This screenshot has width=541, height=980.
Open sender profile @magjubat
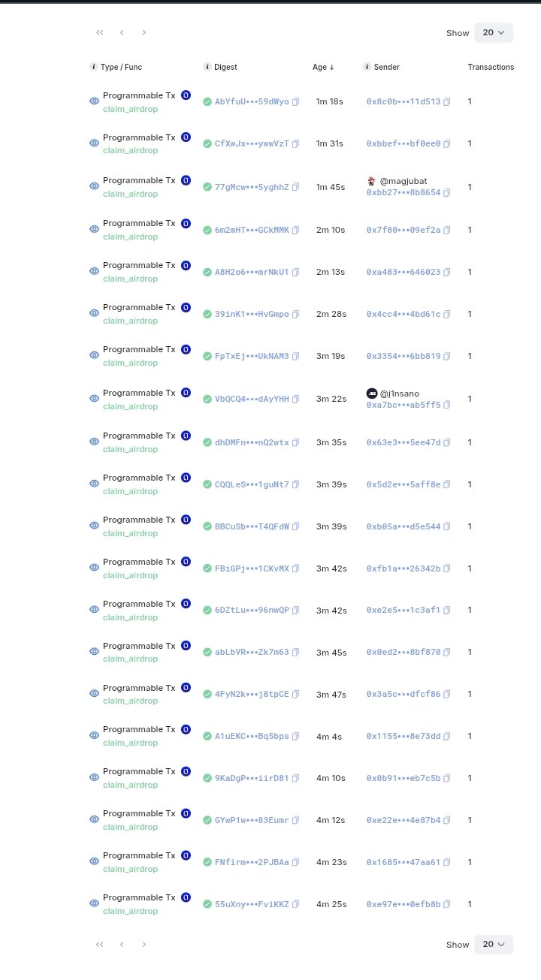click(403, 181)
